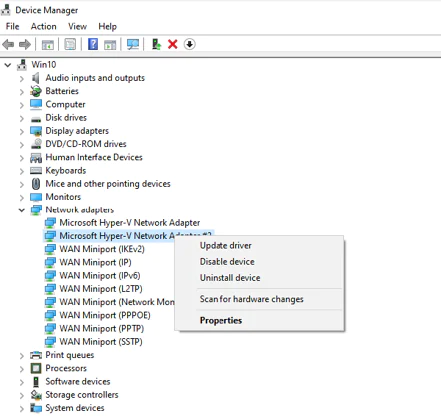Viewport: 441px width, 419px height.
Task: Click the Back arrow toolbar icon
Action: click(x=8, y=44)
